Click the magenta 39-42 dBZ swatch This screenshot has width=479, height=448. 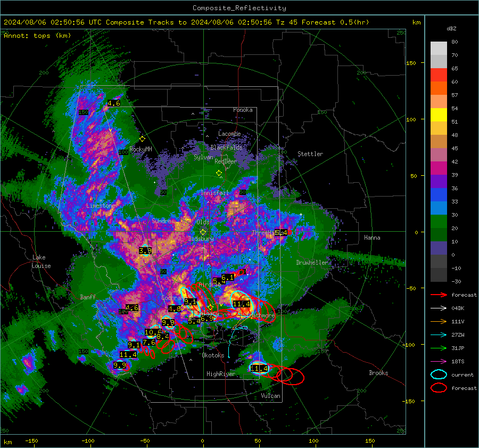(x=439, y=168)
